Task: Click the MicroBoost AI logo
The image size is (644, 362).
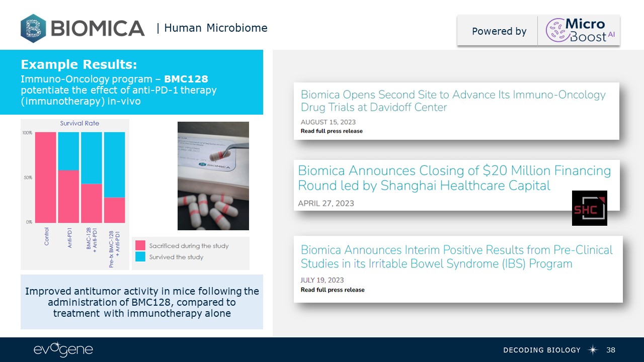Action: click(x=579, y=31)
